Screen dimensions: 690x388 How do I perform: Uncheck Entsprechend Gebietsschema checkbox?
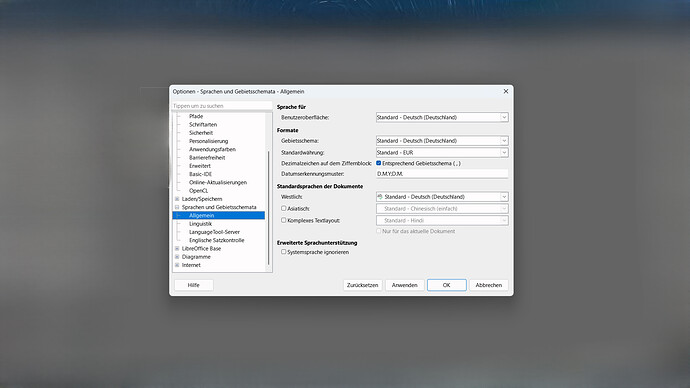pos(378,163)
